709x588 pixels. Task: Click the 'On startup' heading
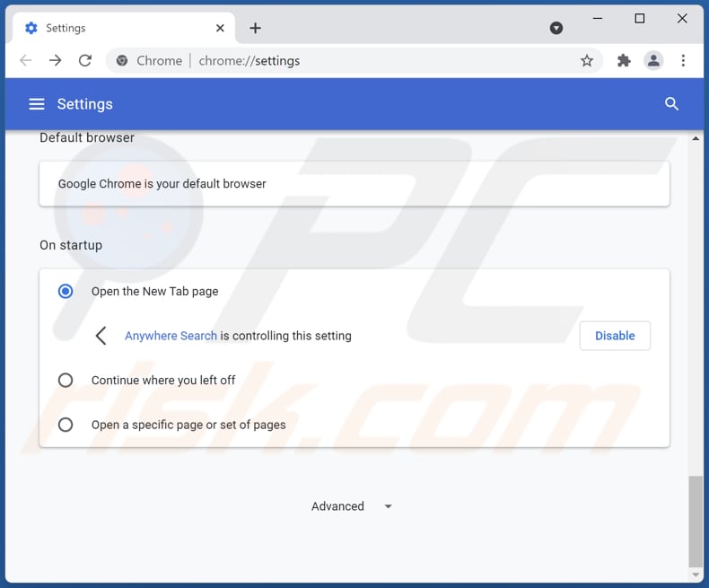click(x=71, y=245)
